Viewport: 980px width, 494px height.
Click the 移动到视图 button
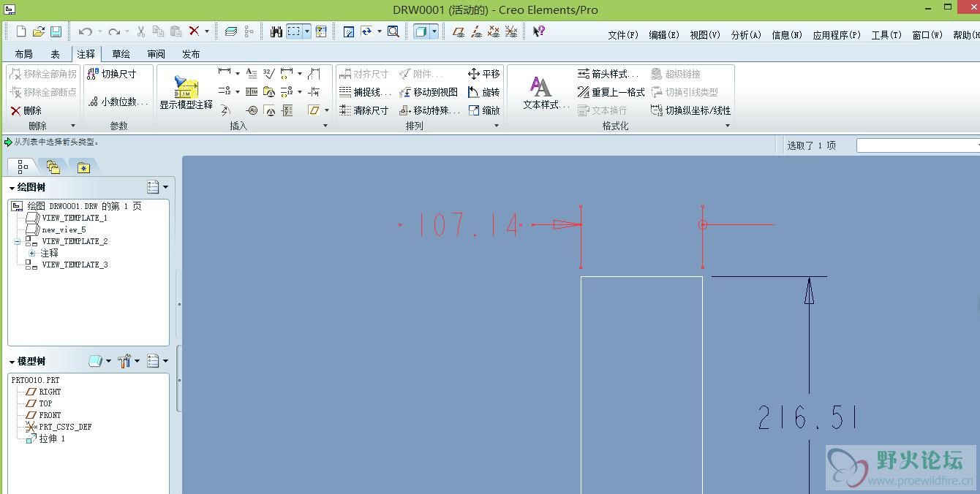click(429, 92)
